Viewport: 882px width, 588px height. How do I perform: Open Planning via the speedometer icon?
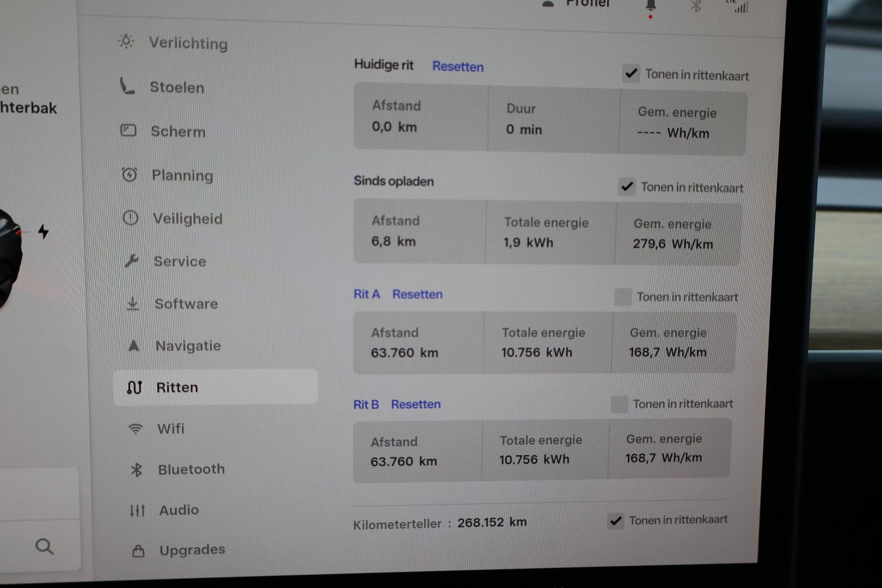click(129, 175)
